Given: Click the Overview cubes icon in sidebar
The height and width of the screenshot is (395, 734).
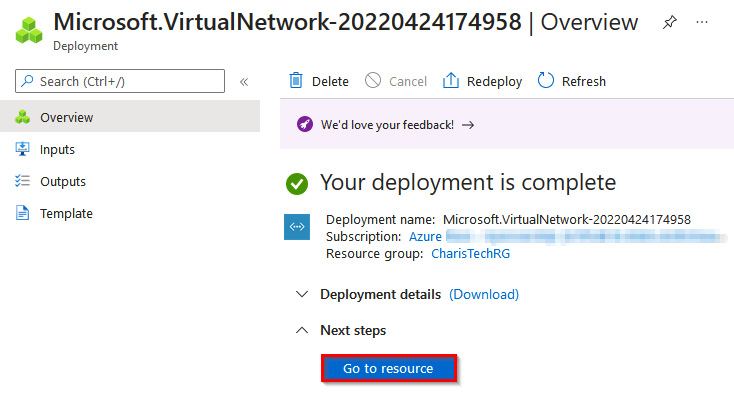Looking at the screenshot, I should [x=22, y=117].
